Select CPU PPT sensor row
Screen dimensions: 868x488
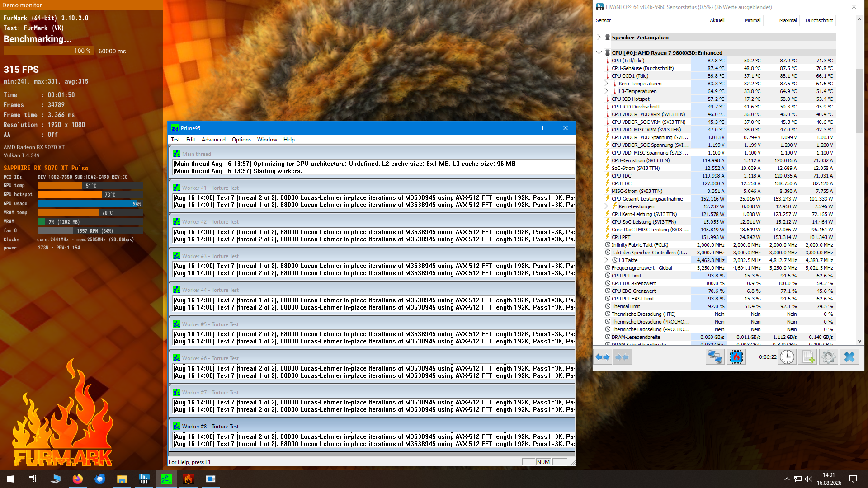coord(719,237)
